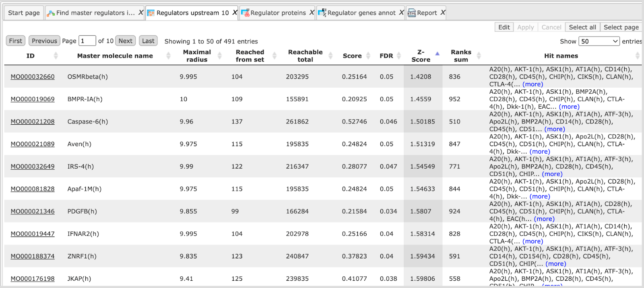Click the Report HTML document icon
The width and height of the screenshot is (644, 288).
[412, 13]
